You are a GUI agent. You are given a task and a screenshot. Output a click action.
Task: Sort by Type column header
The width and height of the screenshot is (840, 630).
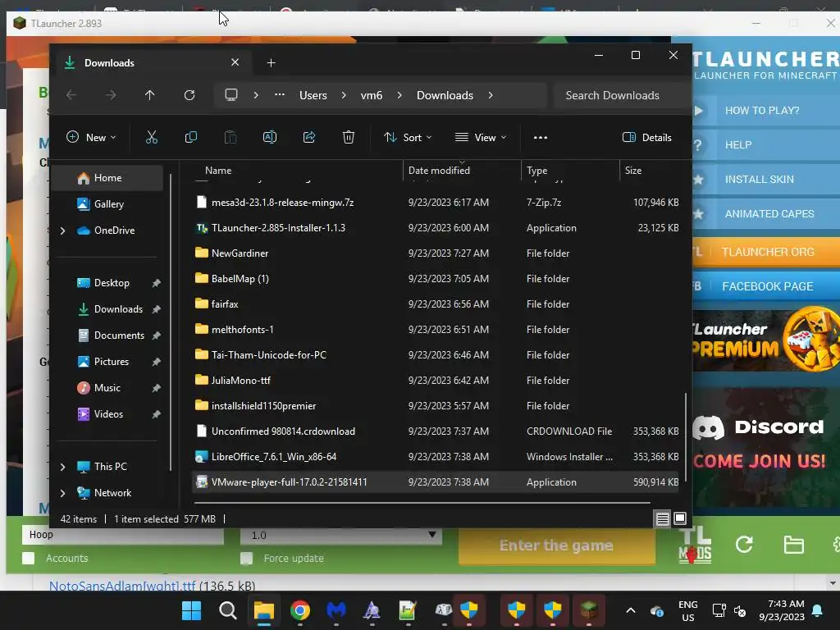pyautogui.click(x=536, y=171)
